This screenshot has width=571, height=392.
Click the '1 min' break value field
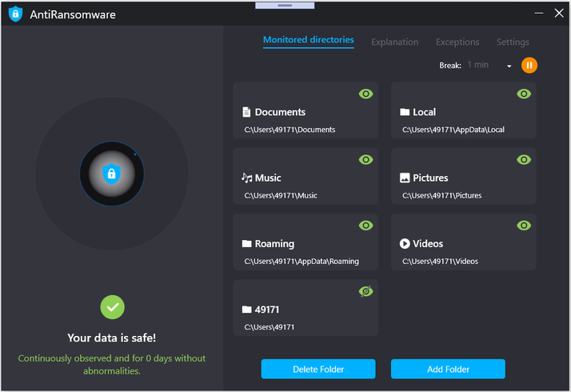click(x=477, y=65)
